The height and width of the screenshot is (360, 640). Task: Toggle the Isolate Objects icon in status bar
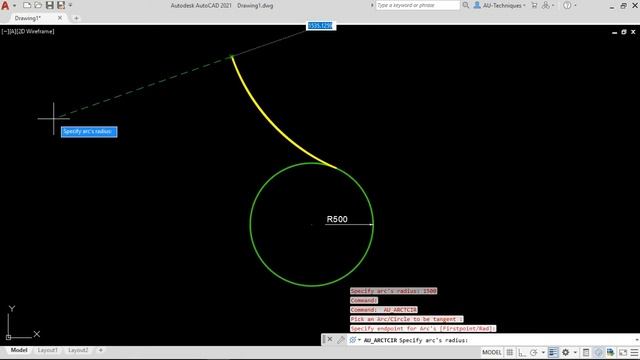click(598, 352)
